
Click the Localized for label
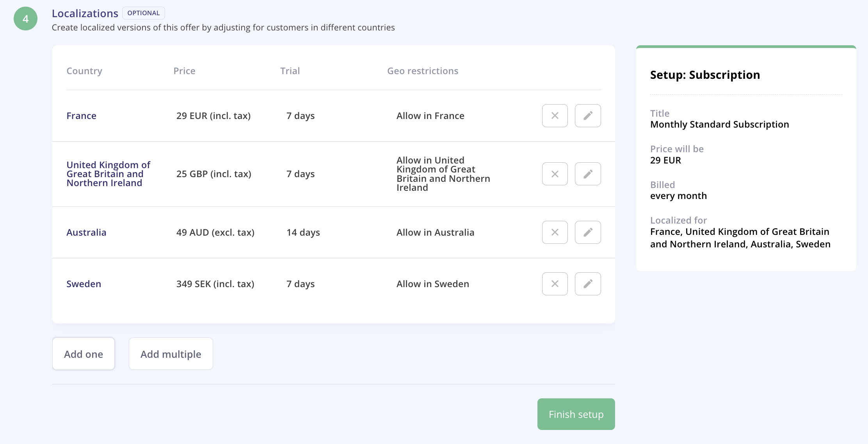click(x=678, y=220)
